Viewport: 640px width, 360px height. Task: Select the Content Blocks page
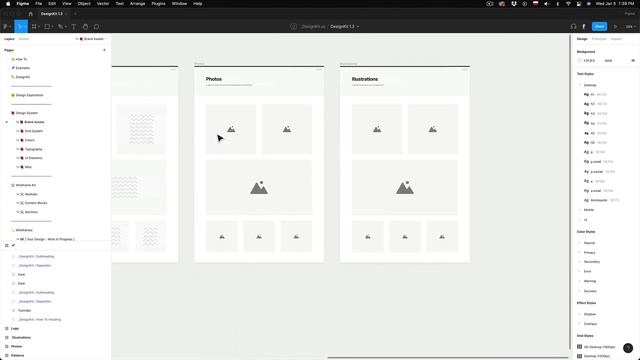(x=36, y=203)
